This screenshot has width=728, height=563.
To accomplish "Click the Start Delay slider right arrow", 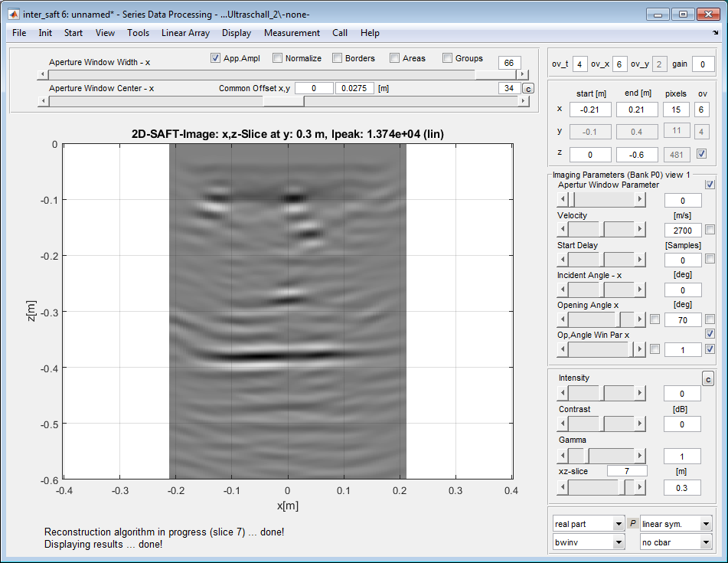I will coord(640,259).
